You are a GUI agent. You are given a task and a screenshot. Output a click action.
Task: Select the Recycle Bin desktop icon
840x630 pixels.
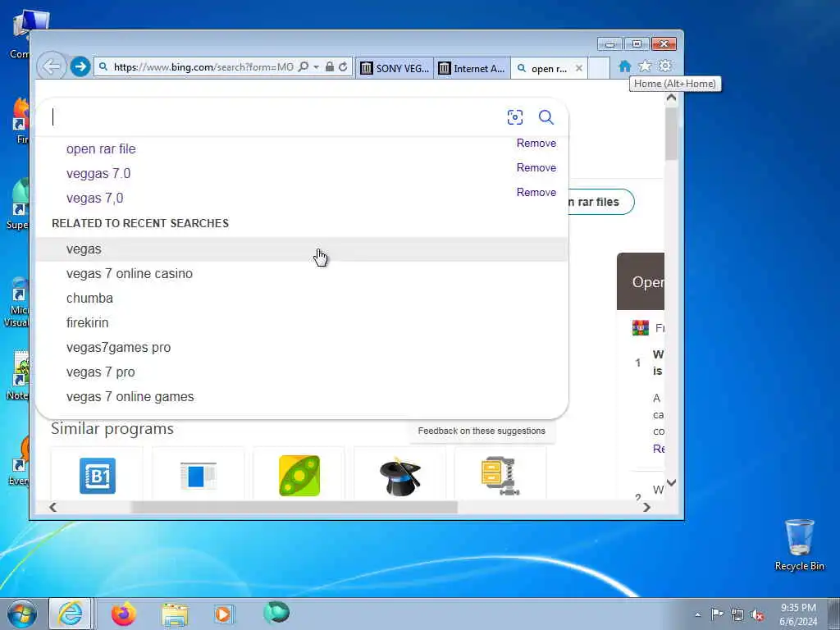coord(799,546)
